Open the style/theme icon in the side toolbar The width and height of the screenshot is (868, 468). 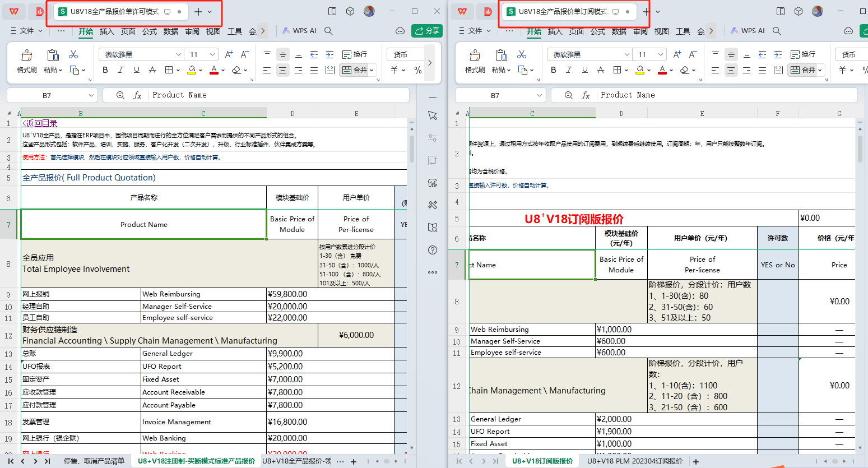coord(433,183)
